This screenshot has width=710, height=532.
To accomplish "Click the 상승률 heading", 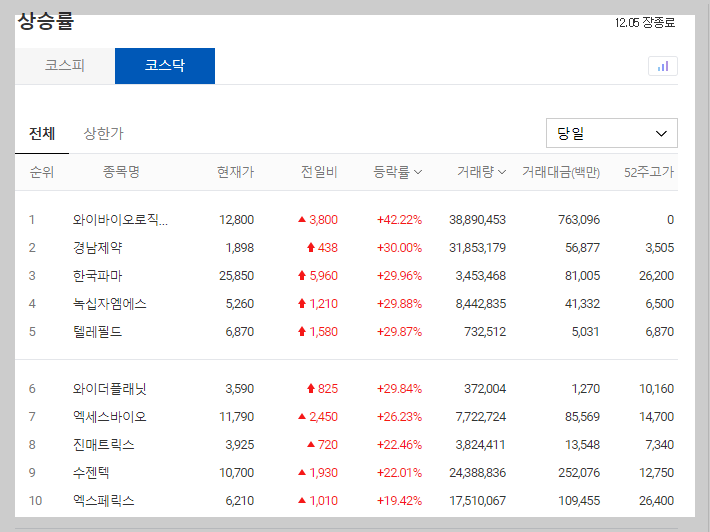I will tap(45, 22).
